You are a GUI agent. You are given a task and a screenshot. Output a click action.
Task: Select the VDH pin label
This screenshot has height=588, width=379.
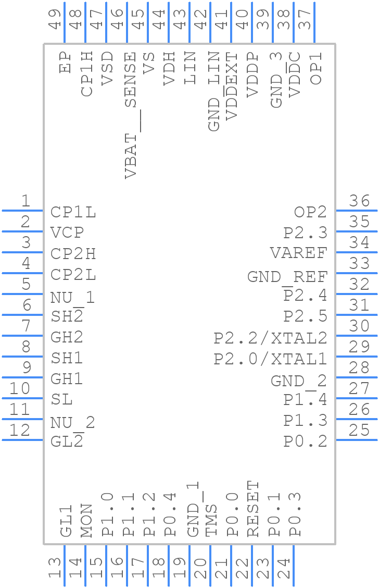pos(169,69)
